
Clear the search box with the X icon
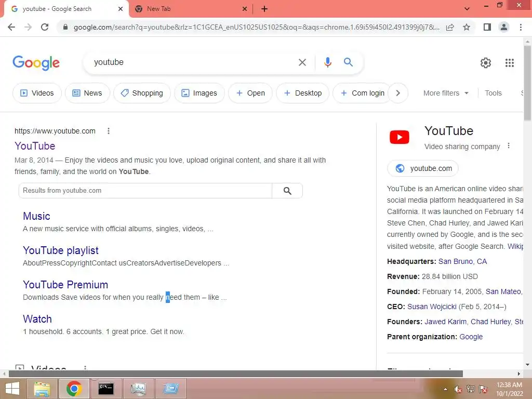coord(302,62)
